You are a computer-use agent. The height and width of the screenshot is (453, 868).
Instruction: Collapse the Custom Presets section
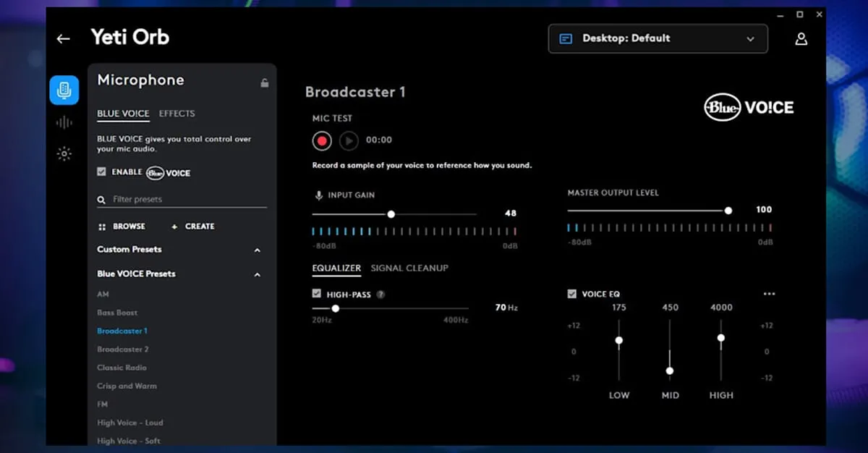[x=257, y=250]
